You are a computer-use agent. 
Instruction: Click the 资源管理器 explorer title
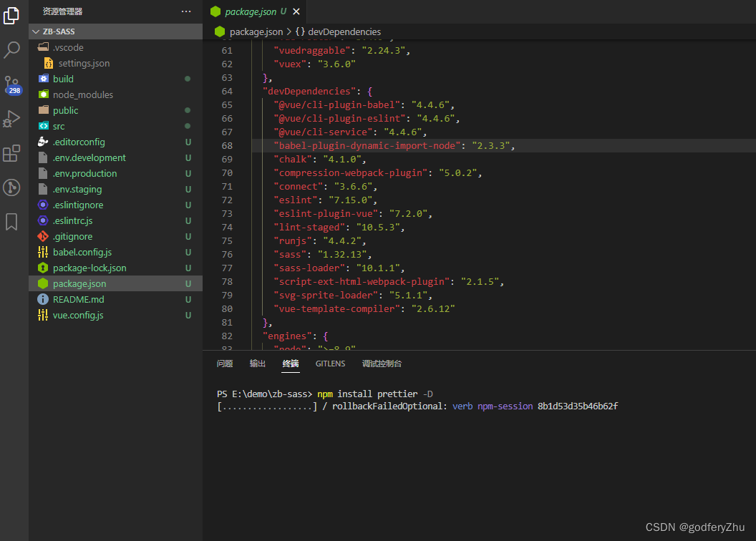(x=63, y=11)
